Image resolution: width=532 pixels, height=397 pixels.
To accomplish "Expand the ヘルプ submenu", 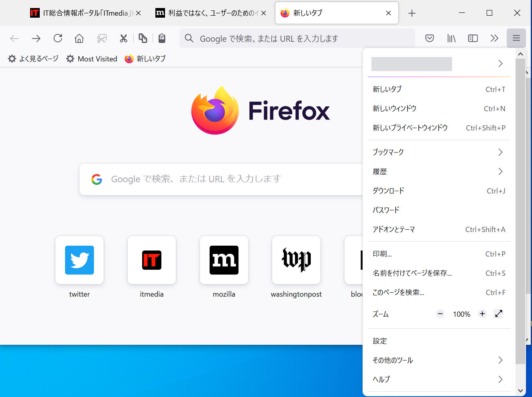I will click(439, 379).
